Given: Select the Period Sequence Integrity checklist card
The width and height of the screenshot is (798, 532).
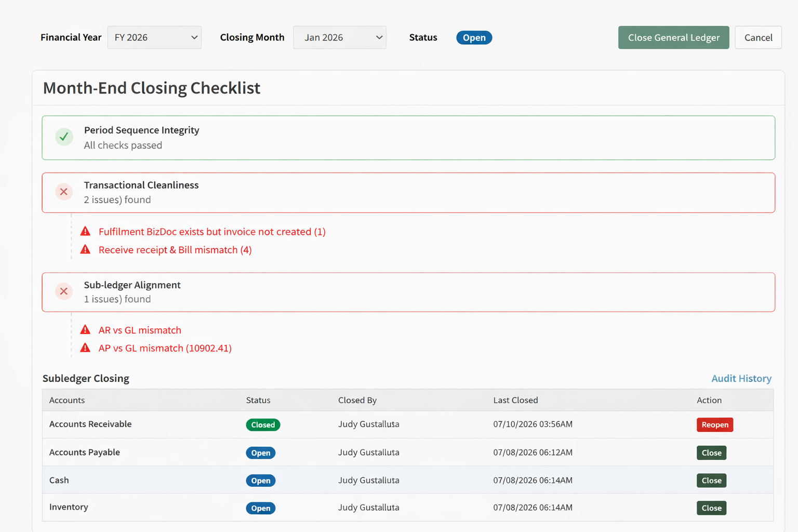Looking at the screenshot, I should point(408,138).
